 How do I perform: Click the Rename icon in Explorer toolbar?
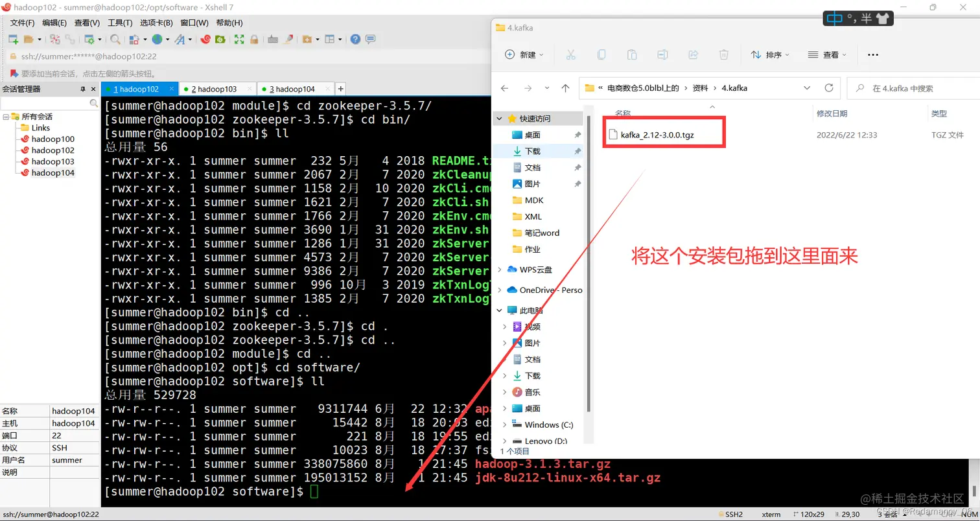tap(662, 55)
